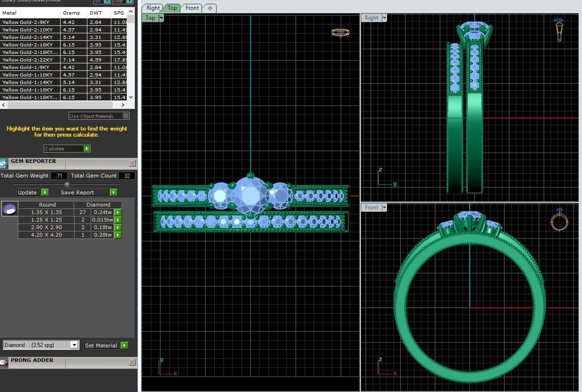Click the green arrow for the 0.24tw row
The width and height of the screenshot is (582, 392).
click(118, 212)
